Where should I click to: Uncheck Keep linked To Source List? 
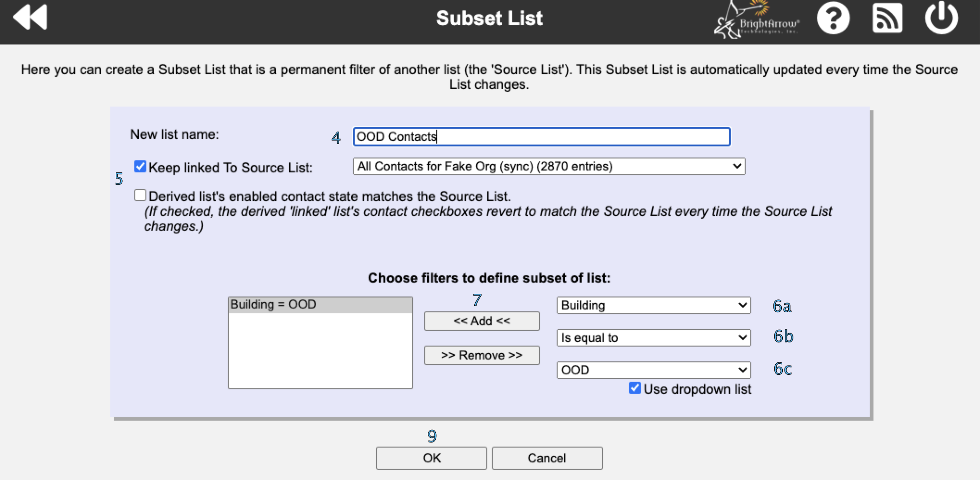point(140,166)
